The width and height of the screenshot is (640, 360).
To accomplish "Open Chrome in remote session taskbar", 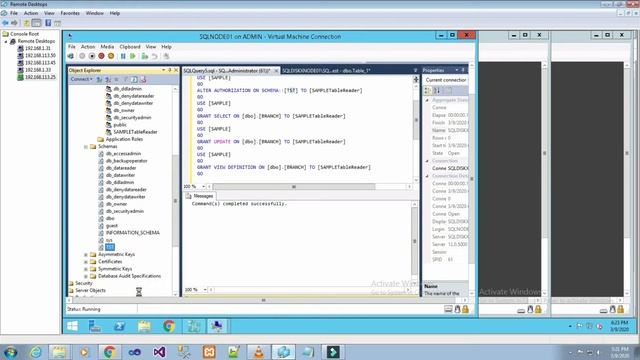I will [x=169, y=326].
